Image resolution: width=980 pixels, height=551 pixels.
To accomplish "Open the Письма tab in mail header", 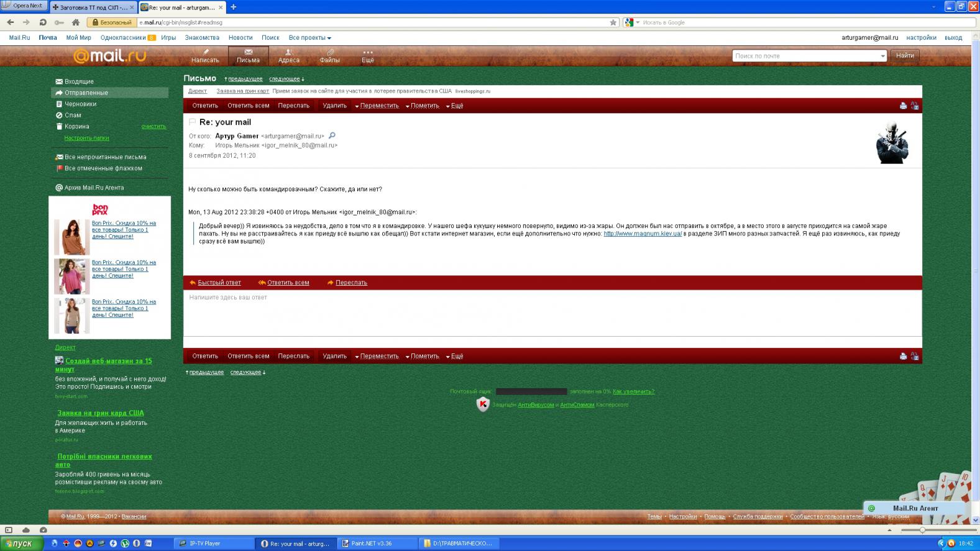I will 248,55.
